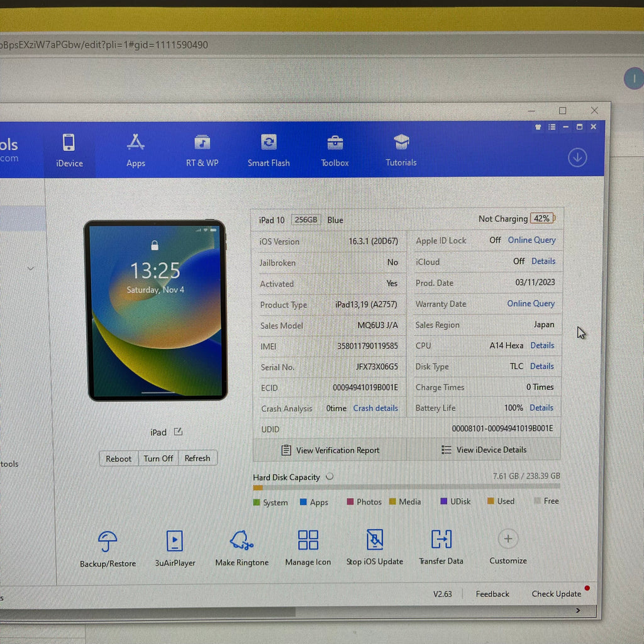Click Check Update

coord(556,594)
